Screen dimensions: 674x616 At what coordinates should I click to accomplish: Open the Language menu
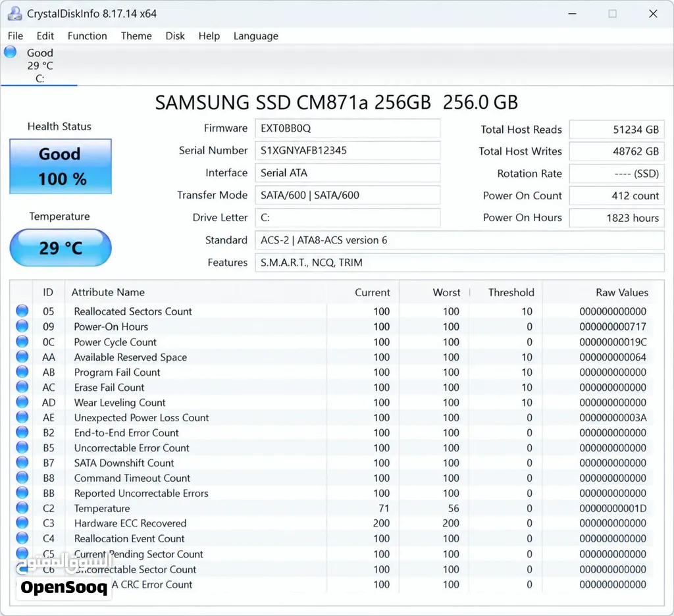pyautogui.click(x=256, y=36)
